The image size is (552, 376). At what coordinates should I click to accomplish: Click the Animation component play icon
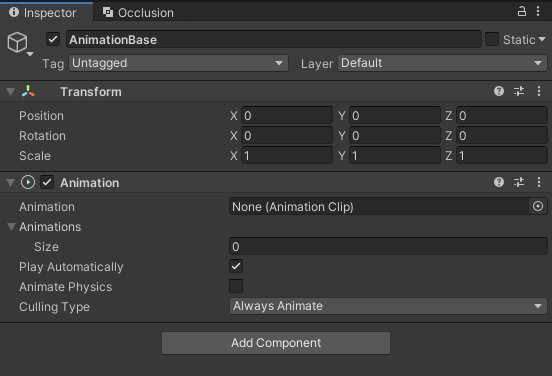point(28,182)
